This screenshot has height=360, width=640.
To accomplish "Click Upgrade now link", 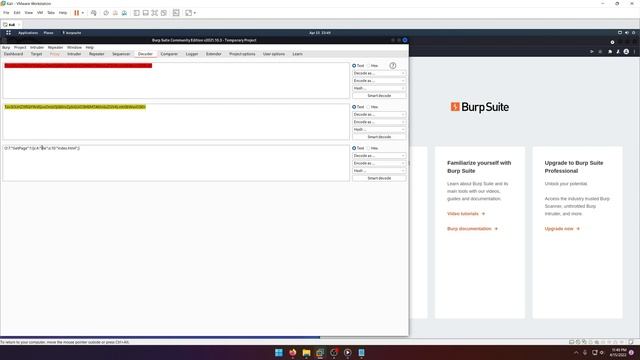I will pos(562,229).
